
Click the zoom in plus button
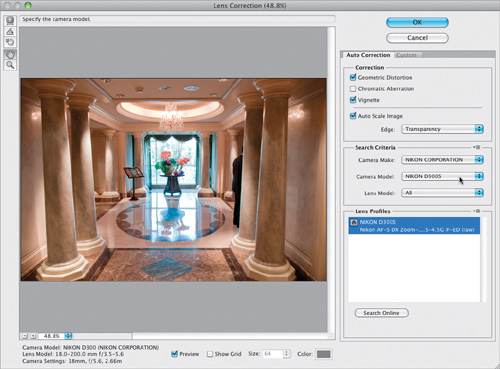pos(33,336)
